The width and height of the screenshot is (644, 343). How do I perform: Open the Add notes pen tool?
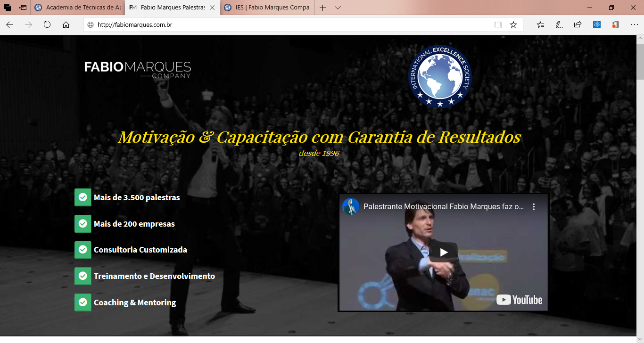(559, 25)
